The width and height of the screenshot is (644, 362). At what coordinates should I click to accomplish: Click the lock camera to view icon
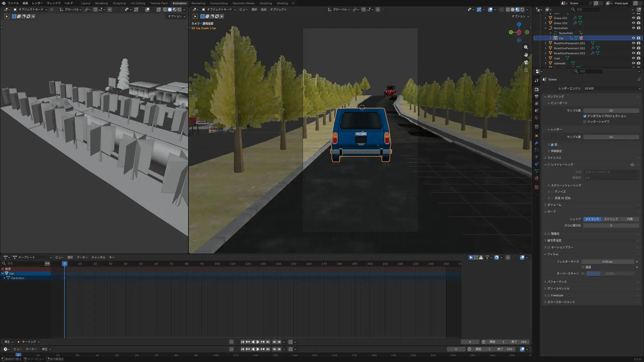point(526,70)
